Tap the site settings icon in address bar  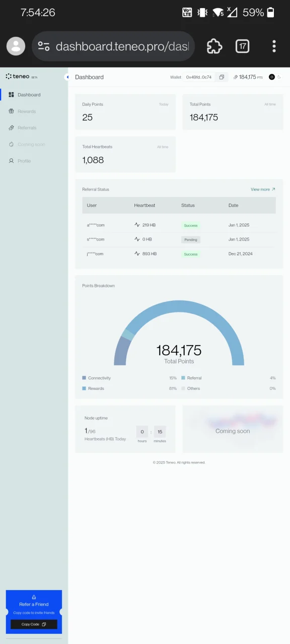point(44,46)
